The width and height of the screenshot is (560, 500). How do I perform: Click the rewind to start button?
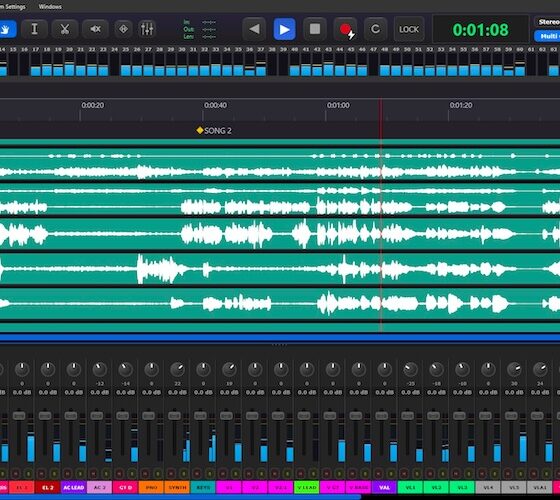254,29
